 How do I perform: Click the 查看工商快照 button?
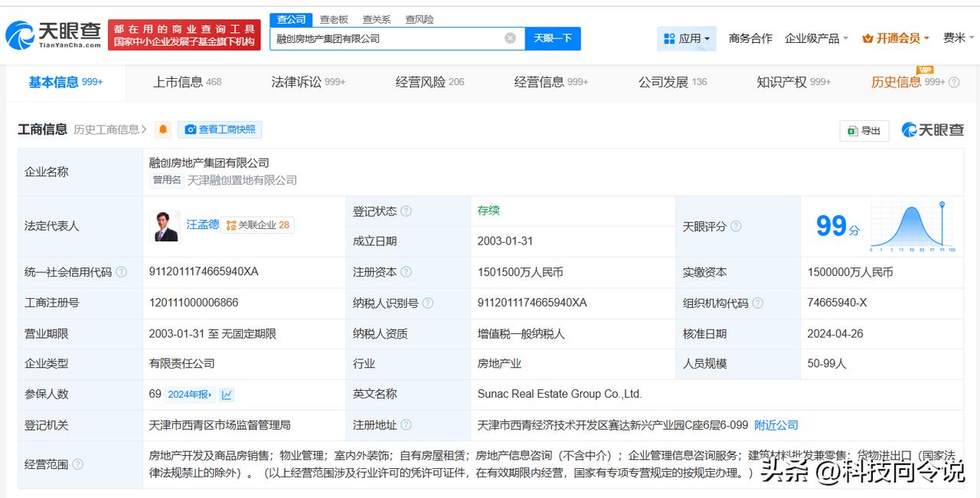pyautogui.click(x=220, y=129)
